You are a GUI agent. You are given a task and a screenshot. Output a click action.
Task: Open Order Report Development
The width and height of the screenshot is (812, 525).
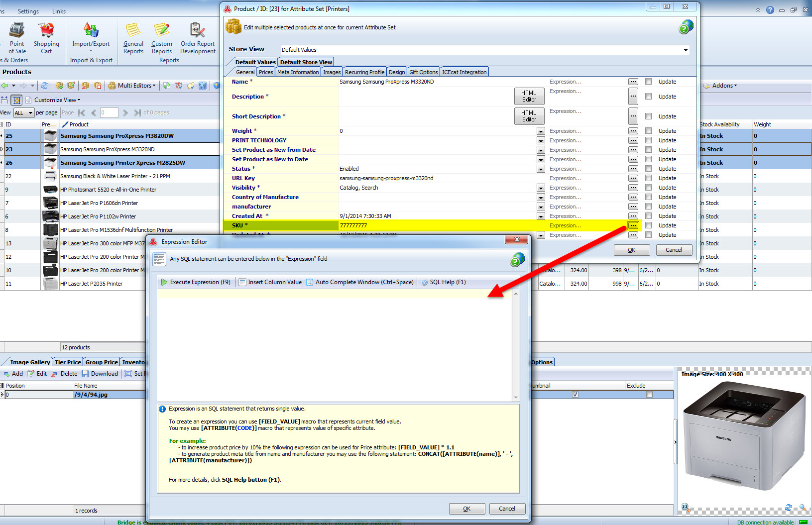(x=198, y=38)
